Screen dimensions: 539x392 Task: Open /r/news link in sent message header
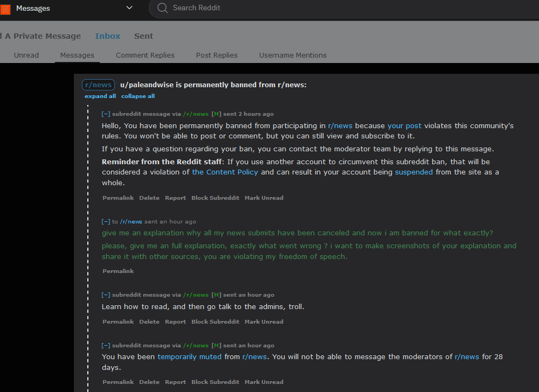pyautogui.click(x=131, y=222)
